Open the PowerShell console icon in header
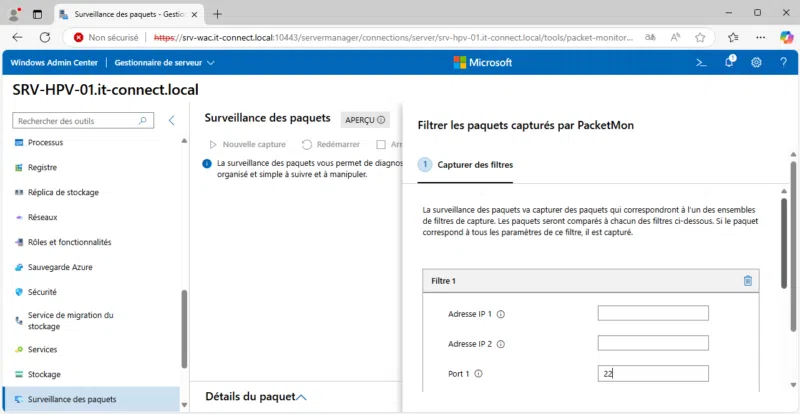This screenshot has height=414, width=800. pos(702,62)
